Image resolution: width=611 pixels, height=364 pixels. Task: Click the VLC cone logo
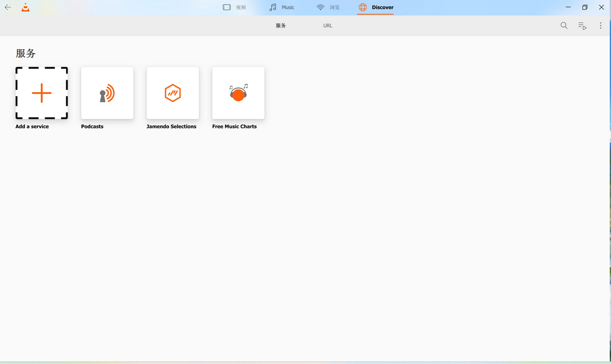pos(25,7)
